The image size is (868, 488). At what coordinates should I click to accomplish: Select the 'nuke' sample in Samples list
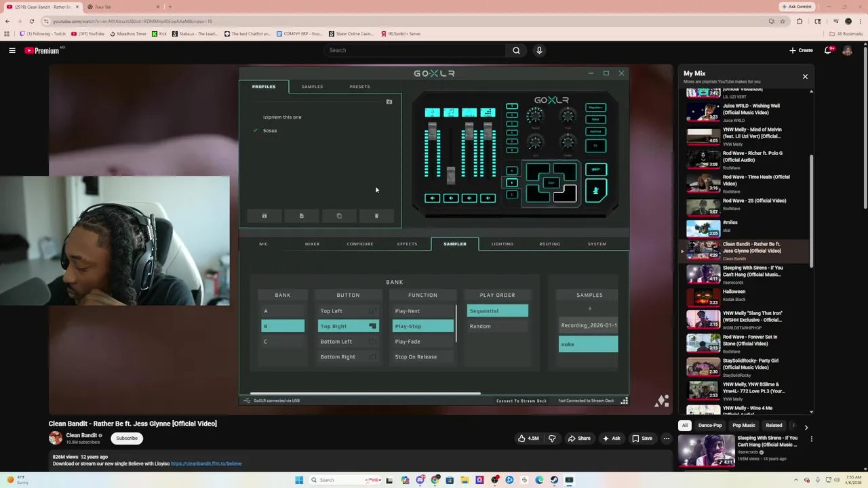point(588,344)
